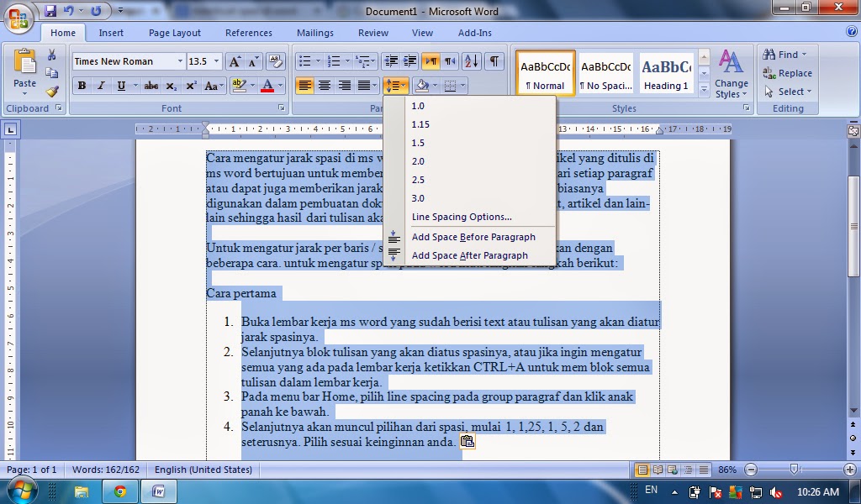Select Line Spacing Options entry
The height and width of the screenshot is (504, 861).
tap(469, 217)
